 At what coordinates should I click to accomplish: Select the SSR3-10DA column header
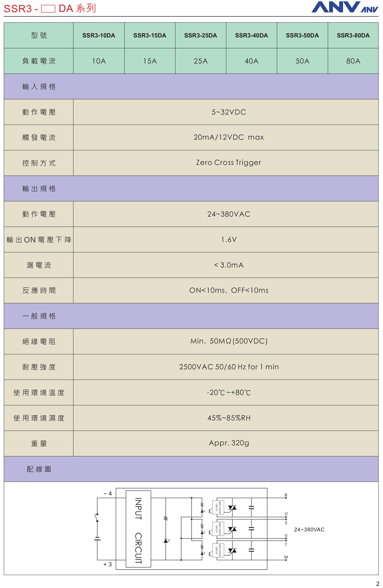click(x=99, y=35)
